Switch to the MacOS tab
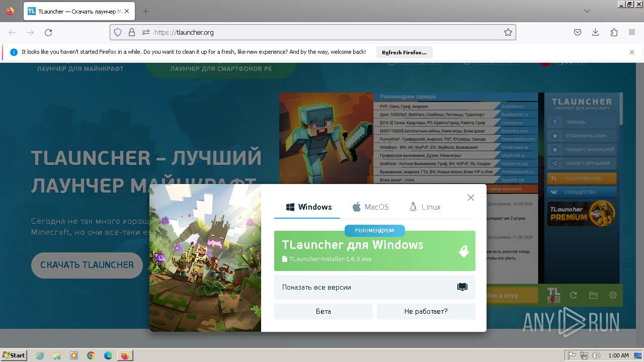Image resolution: width=644 pixels, height=362 pixels. pyautogui.click(x=370, y=207)
